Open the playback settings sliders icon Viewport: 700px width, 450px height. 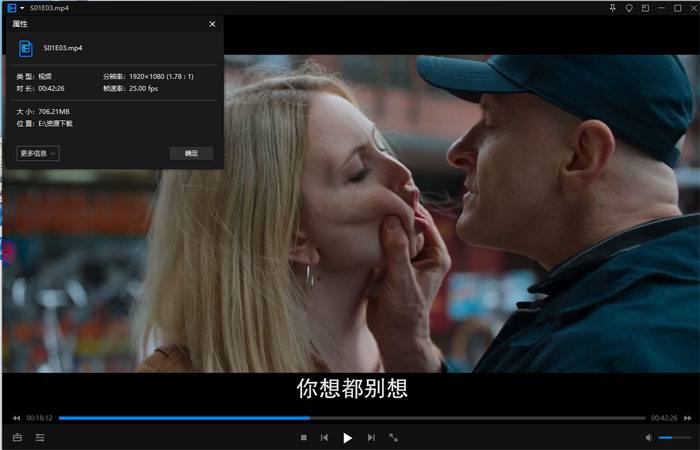(40, 438)
